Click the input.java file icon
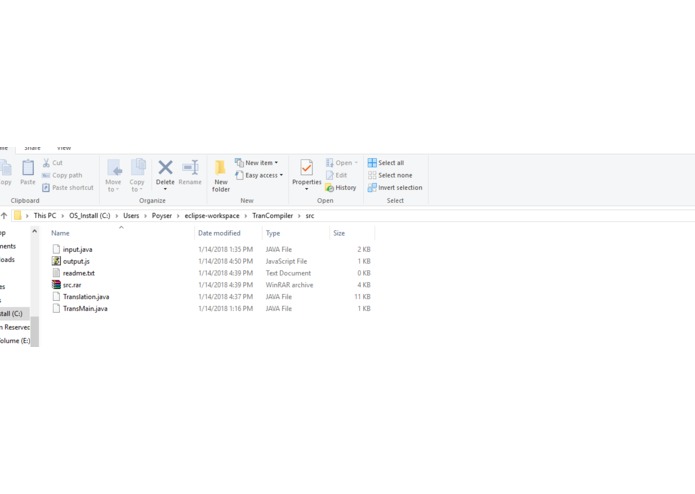 [56, 249]
